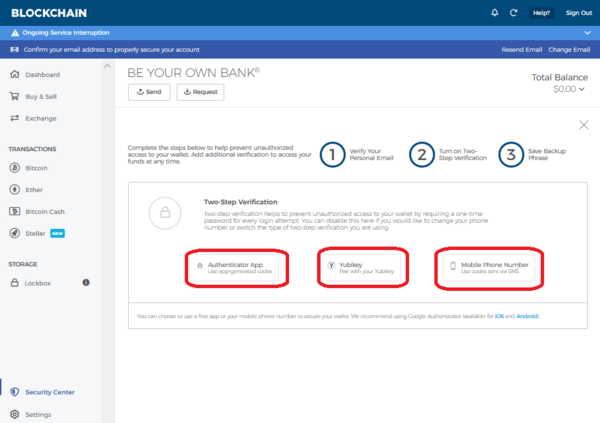Click the Send button
This screenshot has height=423, width=600.
pos(149,92)
